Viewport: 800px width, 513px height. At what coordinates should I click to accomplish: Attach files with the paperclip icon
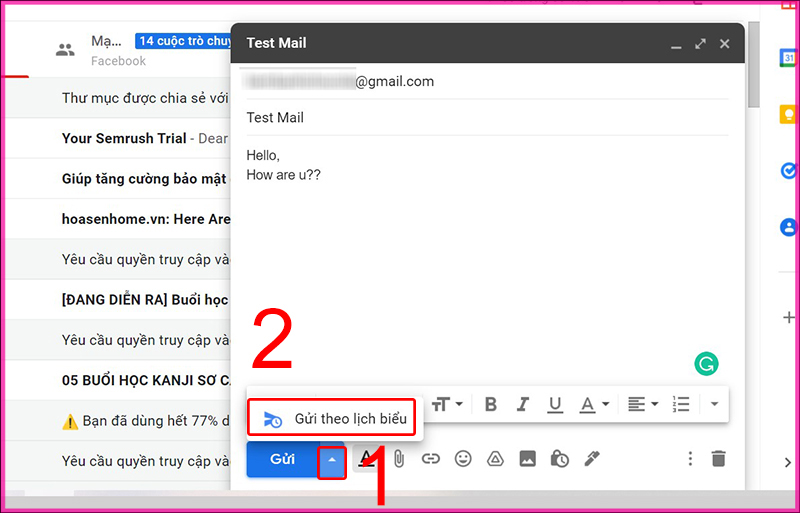click(399, 459)
